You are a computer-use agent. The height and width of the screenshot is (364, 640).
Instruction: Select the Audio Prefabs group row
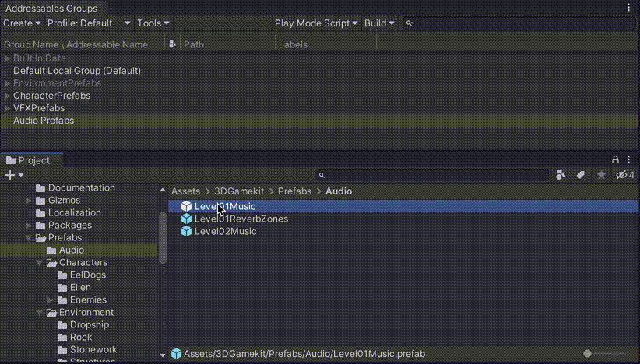pyautogui.click(x=320, y=121)
